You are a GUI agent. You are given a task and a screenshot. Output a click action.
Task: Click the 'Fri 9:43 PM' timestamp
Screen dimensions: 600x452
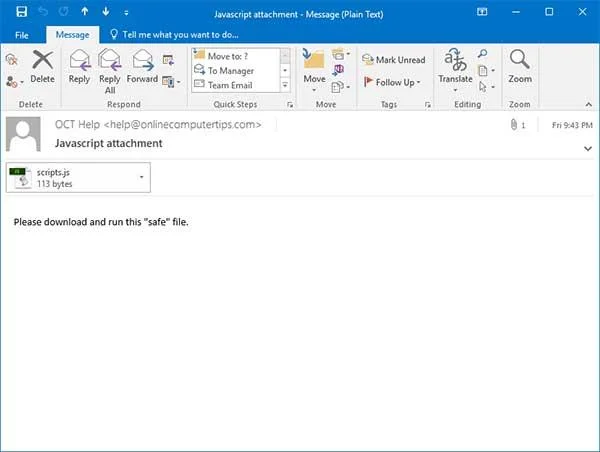[x=572, y=125]
